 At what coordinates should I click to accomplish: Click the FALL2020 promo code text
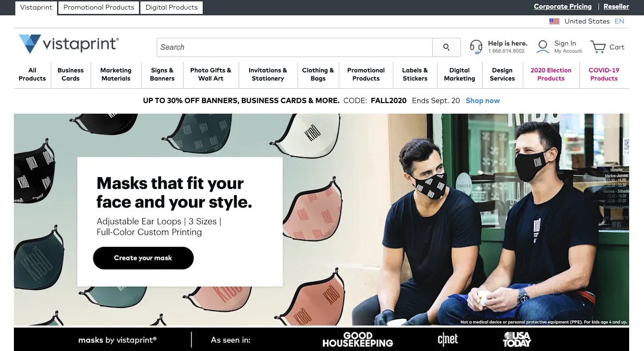point(389,101)
